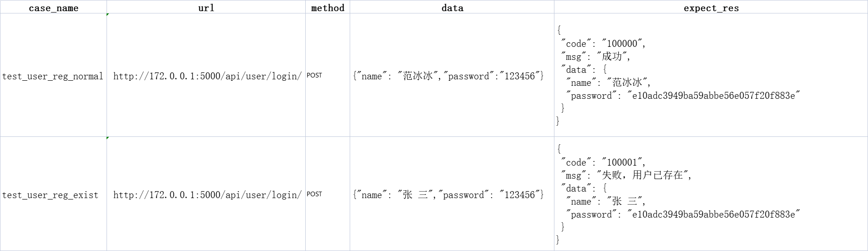Select POST cell in test_user_reg_normal row

(327, 75)
